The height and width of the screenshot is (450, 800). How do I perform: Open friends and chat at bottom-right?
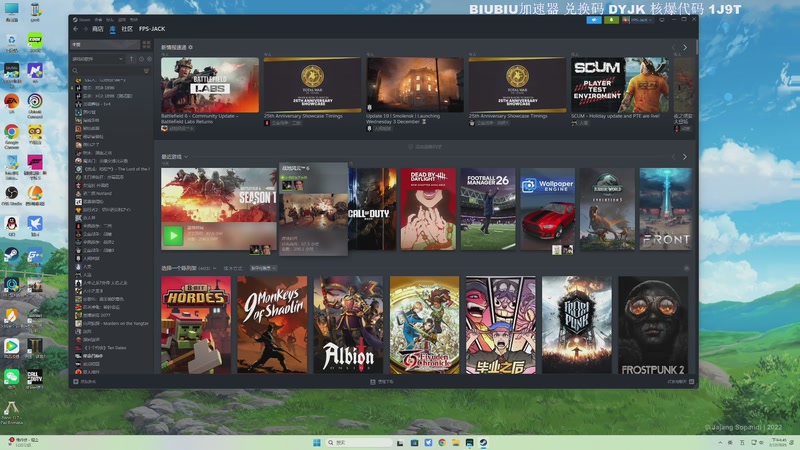681,382
